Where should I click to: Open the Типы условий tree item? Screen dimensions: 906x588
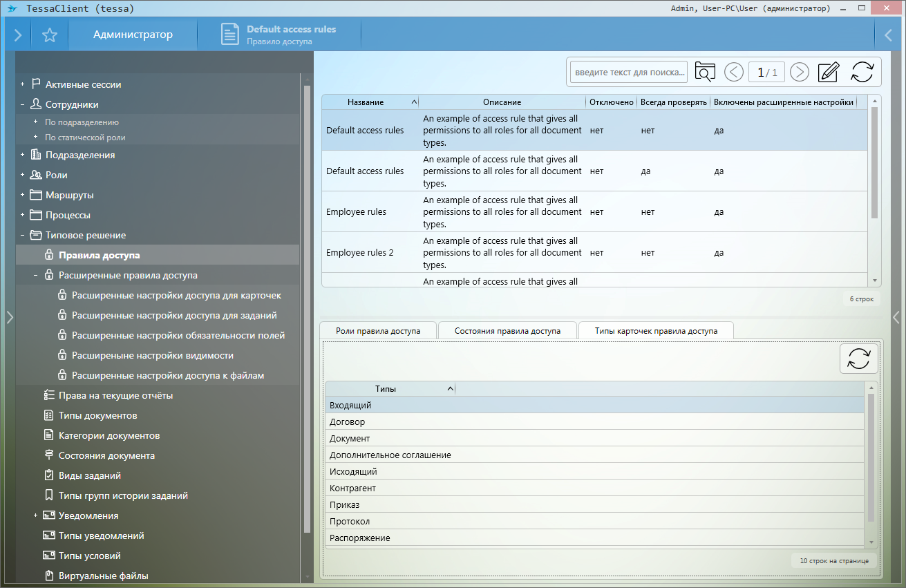coord(90,556)
